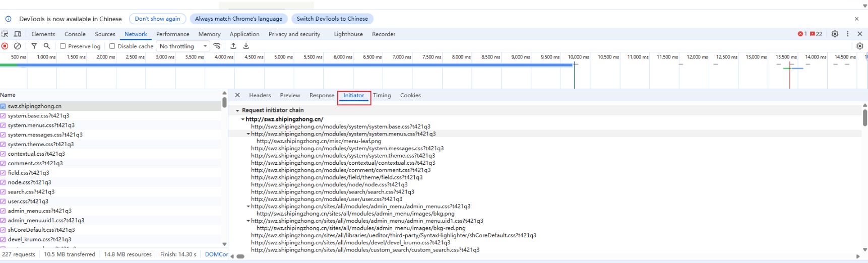Click the Switch DevTools to Chinese button
Image resolution: width=868 pixels, height=263 pixels.
(x=332, y=19)
